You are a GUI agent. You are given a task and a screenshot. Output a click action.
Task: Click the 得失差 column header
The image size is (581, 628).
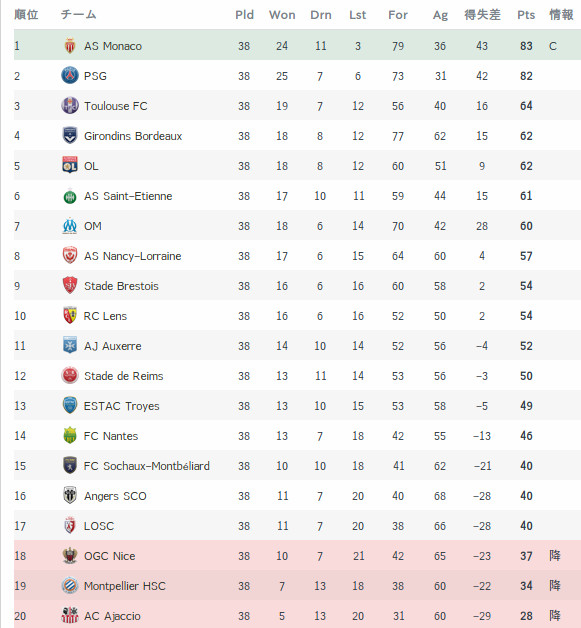coord(482,15)
